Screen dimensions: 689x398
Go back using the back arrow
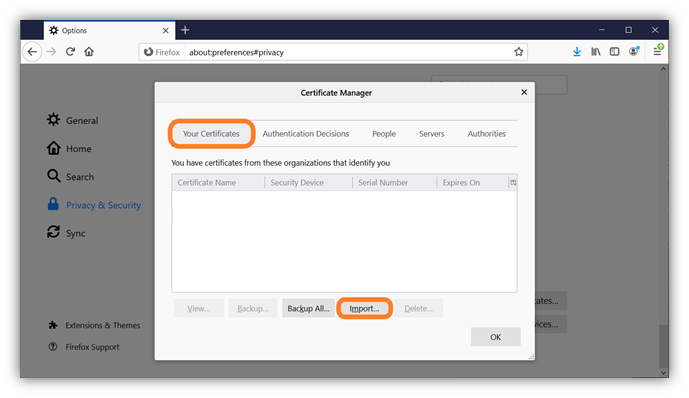click(32, 52)
